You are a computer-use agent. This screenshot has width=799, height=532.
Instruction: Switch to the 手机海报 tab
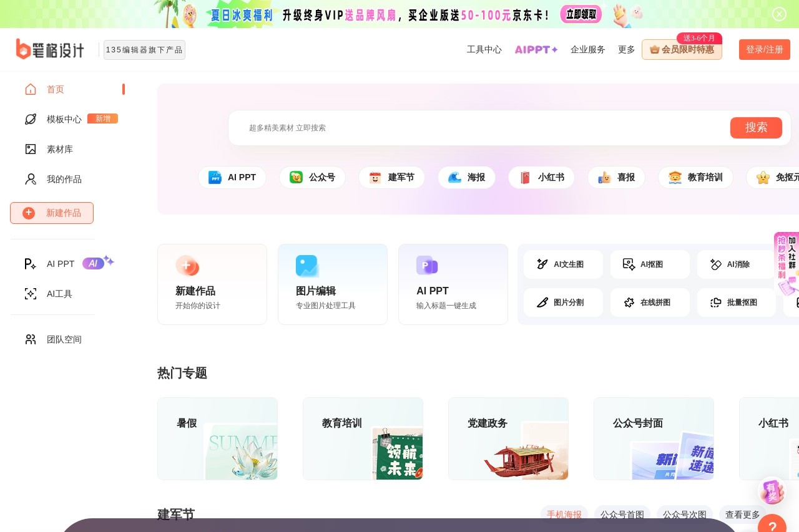click(x=564, y=515)
